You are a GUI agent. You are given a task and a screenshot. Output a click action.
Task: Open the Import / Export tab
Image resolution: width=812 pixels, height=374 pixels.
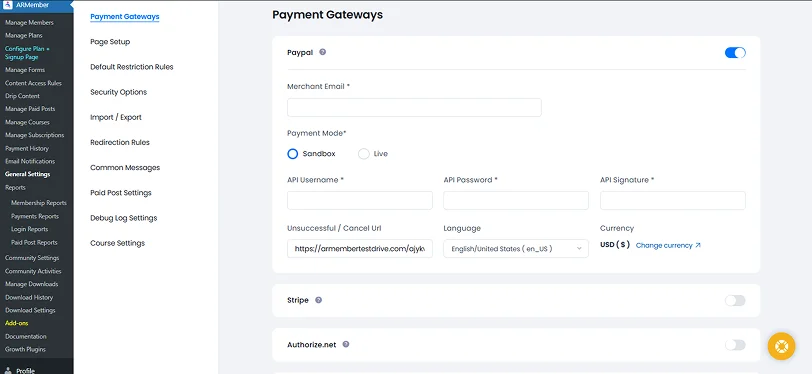pyautogui.click(x=115, y=118)
